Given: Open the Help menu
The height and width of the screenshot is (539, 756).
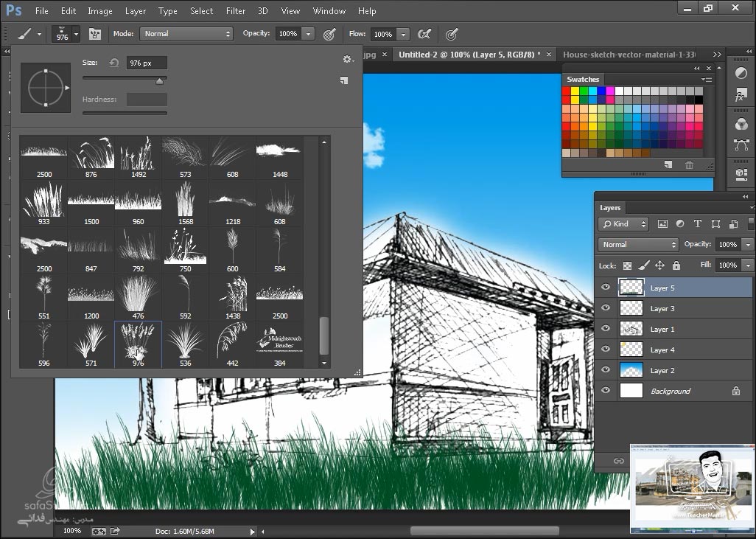Looking at the screenshot, I should point(367,10).
